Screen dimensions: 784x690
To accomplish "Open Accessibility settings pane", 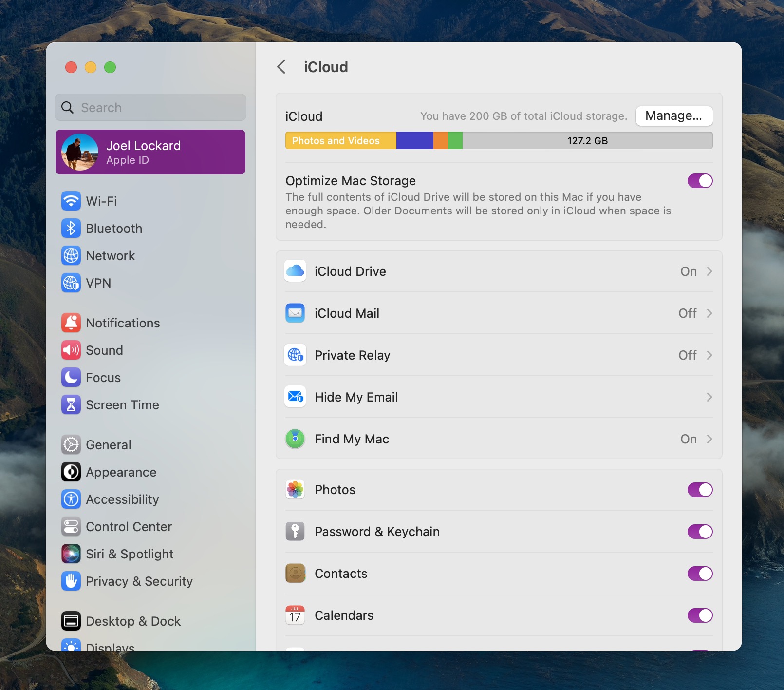I will 122,499.
